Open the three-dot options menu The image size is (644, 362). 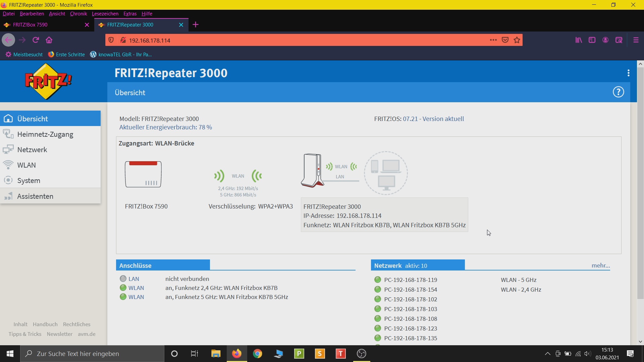coord(628,73)
